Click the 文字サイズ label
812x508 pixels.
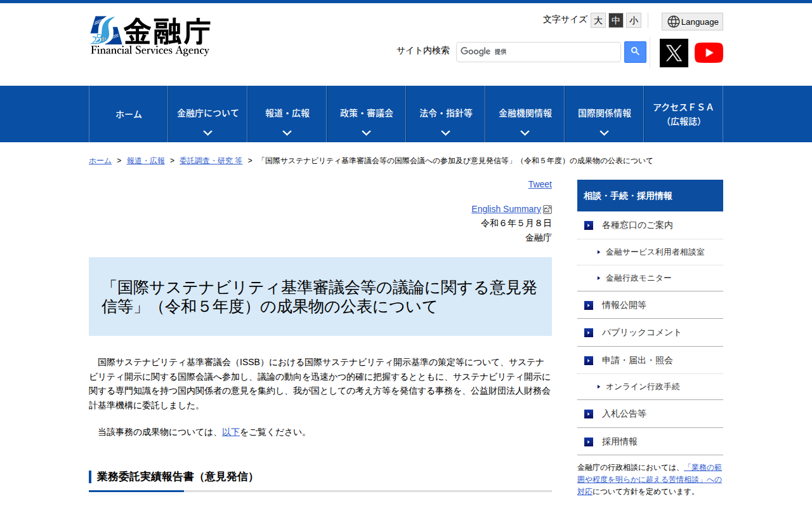565,20
